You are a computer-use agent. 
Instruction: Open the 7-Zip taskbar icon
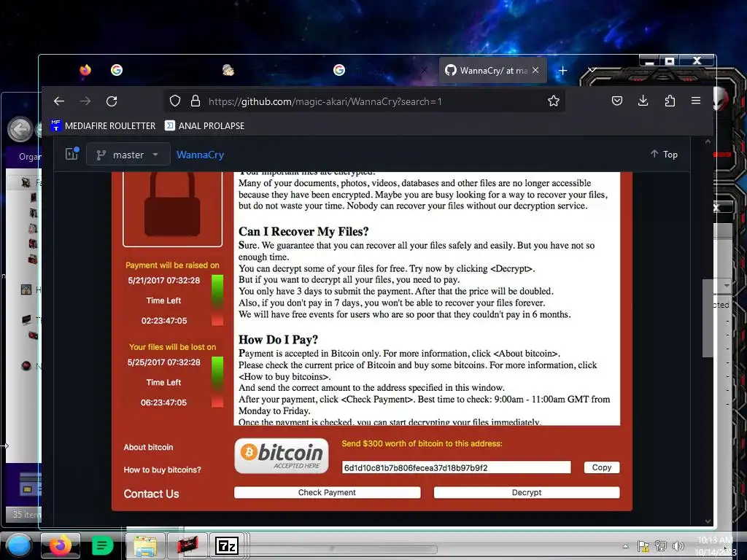(227, 545)
